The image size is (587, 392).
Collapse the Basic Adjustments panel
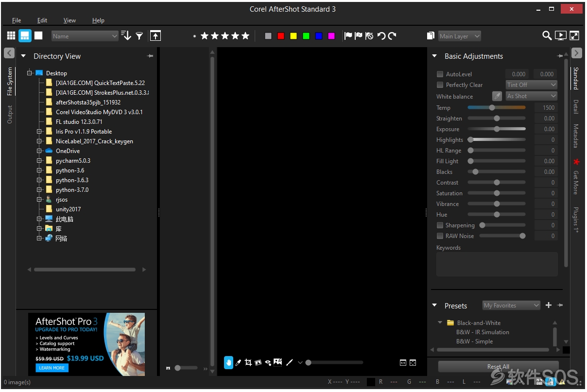point(434,56)
